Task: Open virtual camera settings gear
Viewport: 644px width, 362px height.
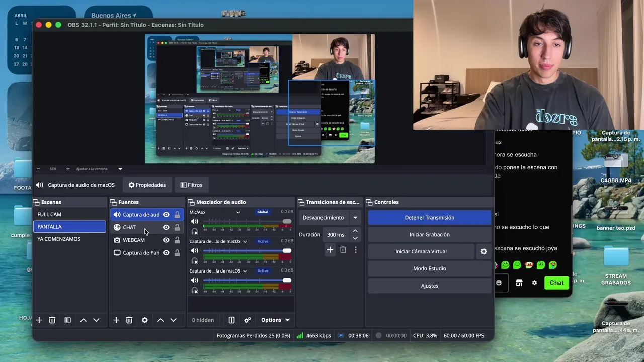Action: coord(484,251)
